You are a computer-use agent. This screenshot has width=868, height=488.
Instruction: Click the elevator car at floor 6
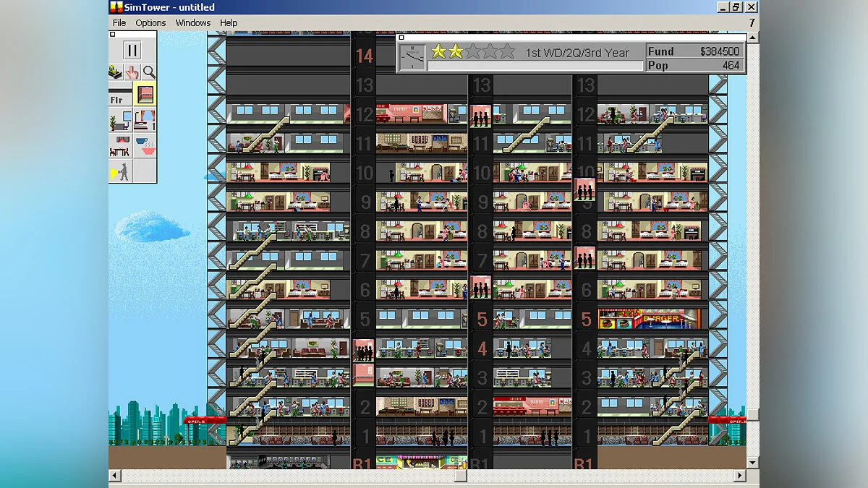[x=480, y=287]
